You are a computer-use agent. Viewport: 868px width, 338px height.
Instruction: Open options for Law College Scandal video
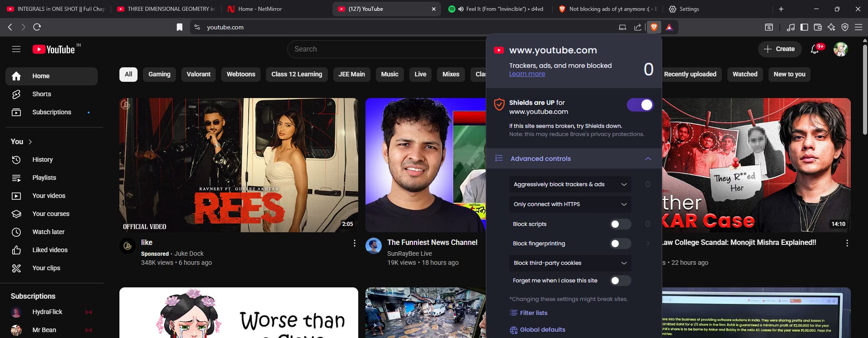(x=847, y=243)
